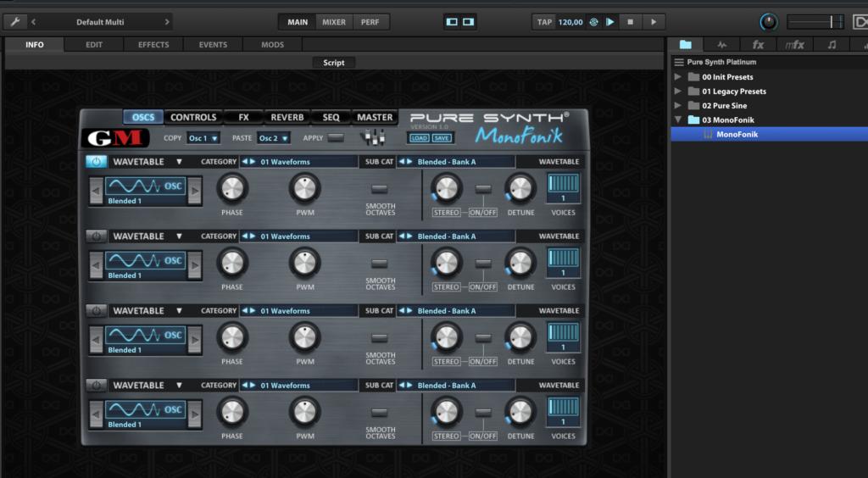
Task: Open the synth REVERB page
Action: coord(287,117)
